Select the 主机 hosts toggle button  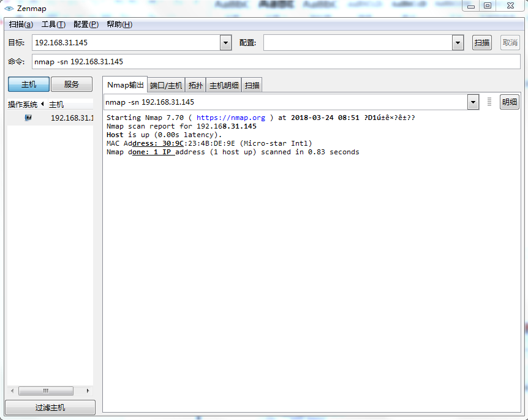coord(29,84)
